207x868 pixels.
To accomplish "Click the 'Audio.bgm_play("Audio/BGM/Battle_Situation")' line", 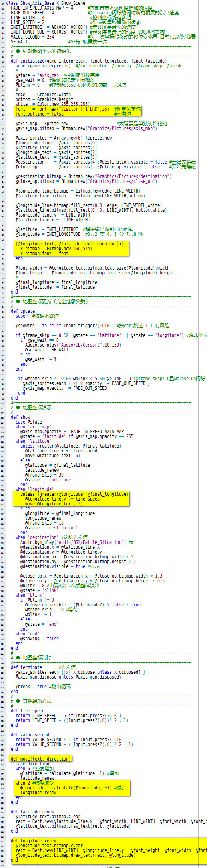I will [x=73, y=542].
